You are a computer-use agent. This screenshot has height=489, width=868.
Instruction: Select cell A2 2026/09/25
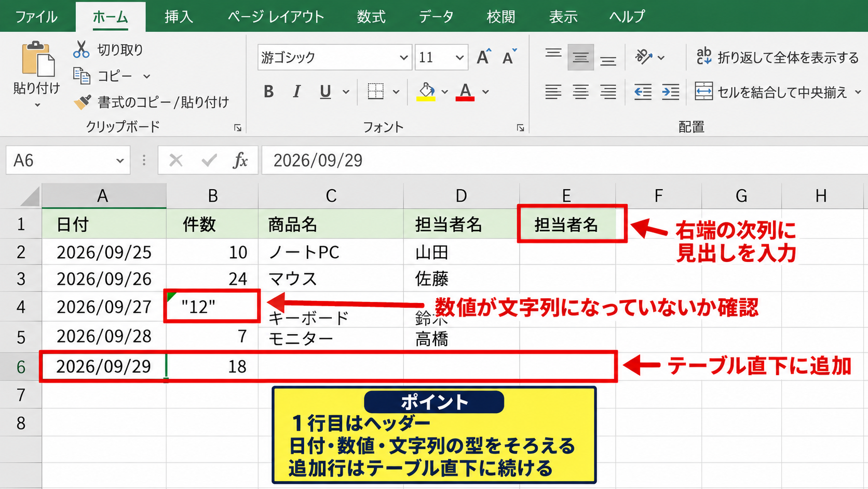click(x=104, y=252)
